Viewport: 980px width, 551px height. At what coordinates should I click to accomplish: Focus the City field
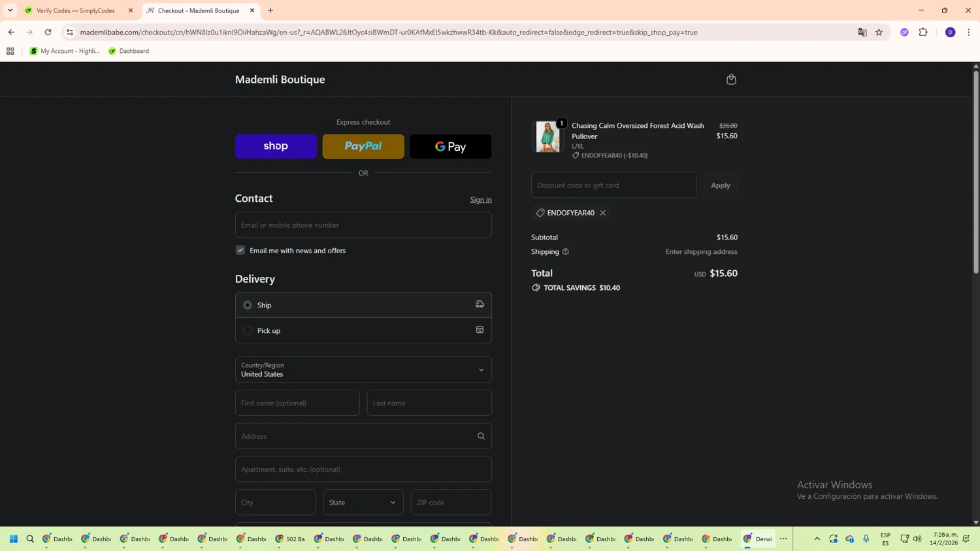coord(276,503)
